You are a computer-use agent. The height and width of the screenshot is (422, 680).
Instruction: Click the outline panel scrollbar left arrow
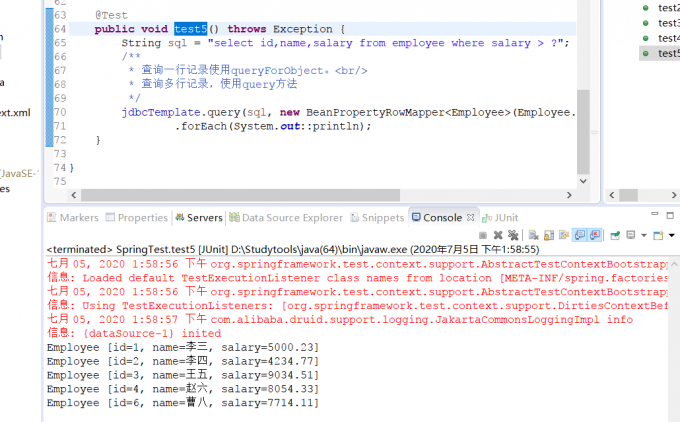[612, 195]
